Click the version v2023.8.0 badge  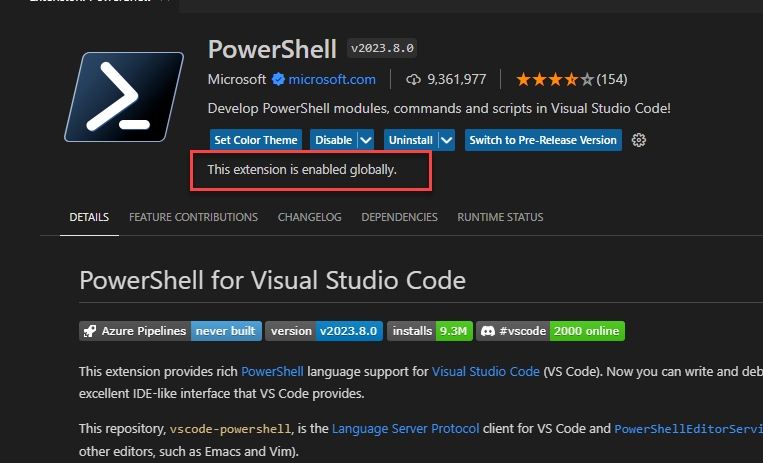(323, 331)
